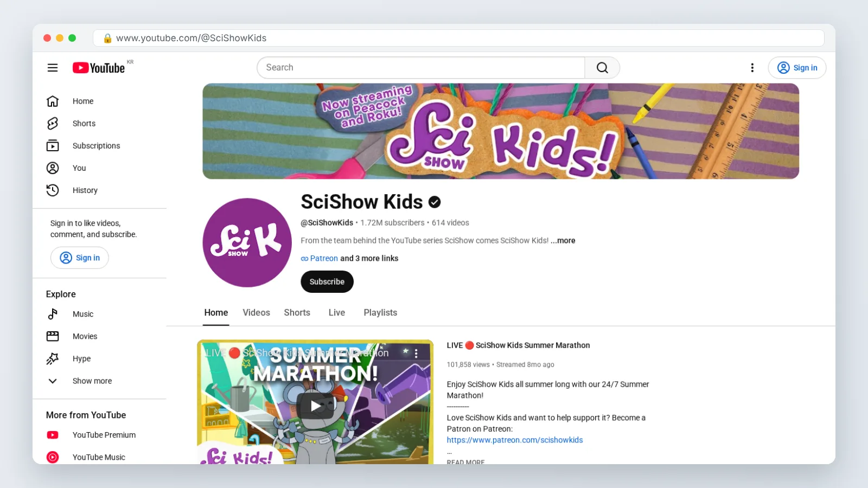Play the Summer Marathon video
The image size is (868, 488).
point(315,406)
